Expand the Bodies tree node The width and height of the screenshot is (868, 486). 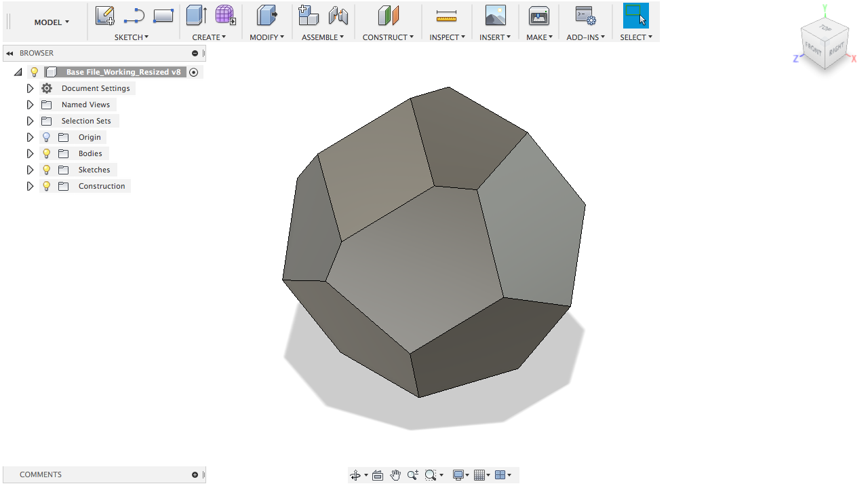pos(30,153)
